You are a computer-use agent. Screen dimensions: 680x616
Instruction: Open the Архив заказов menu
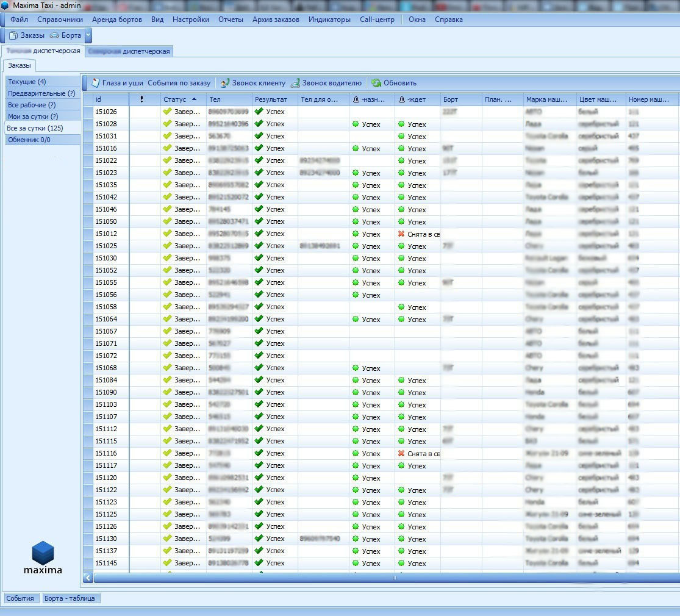click(276, 20)
